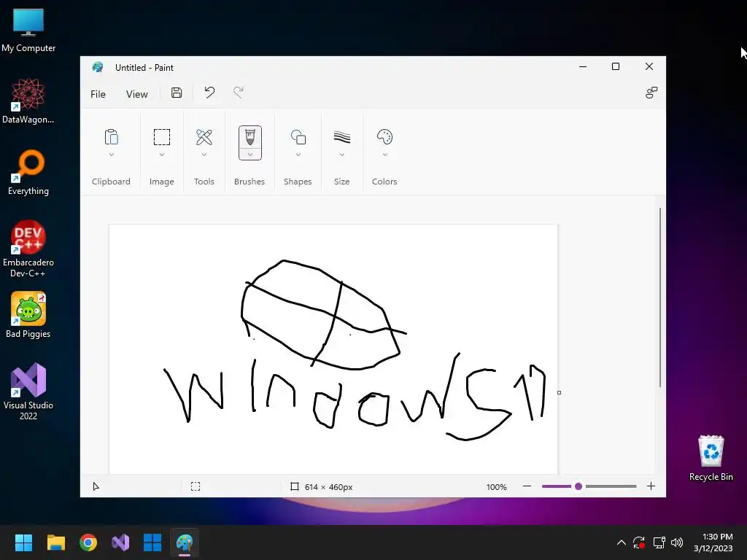Screen dimensions: 747x560
Task: Click the clock showing 1:30 PM
Action: click(718, 537)
